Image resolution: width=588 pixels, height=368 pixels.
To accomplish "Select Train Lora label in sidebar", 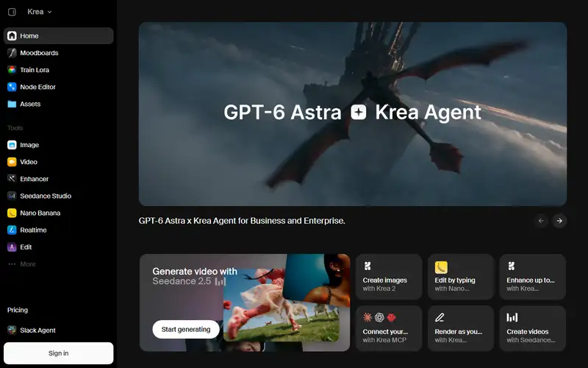I will pos(35,70).
